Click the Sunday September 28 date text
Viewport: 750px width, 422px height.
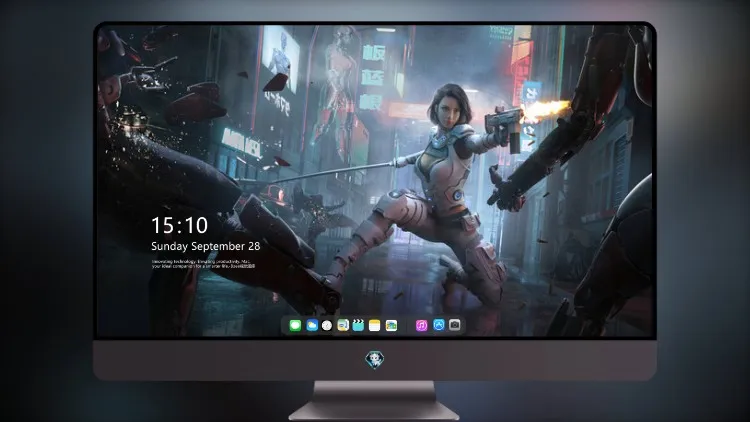pos(206,246)
